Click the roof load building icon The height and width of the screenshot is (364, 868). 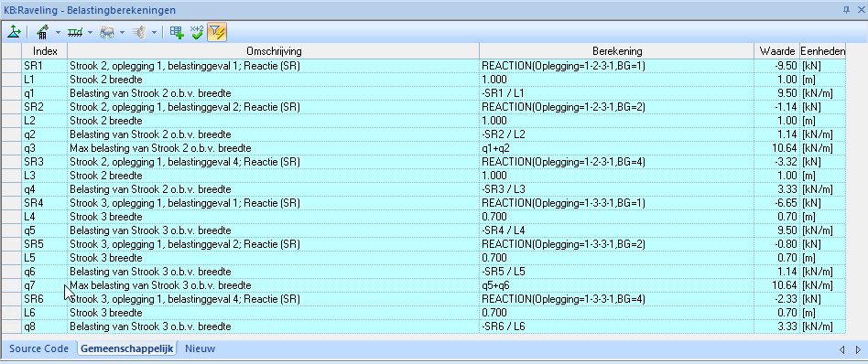click(x=43, y=32)
